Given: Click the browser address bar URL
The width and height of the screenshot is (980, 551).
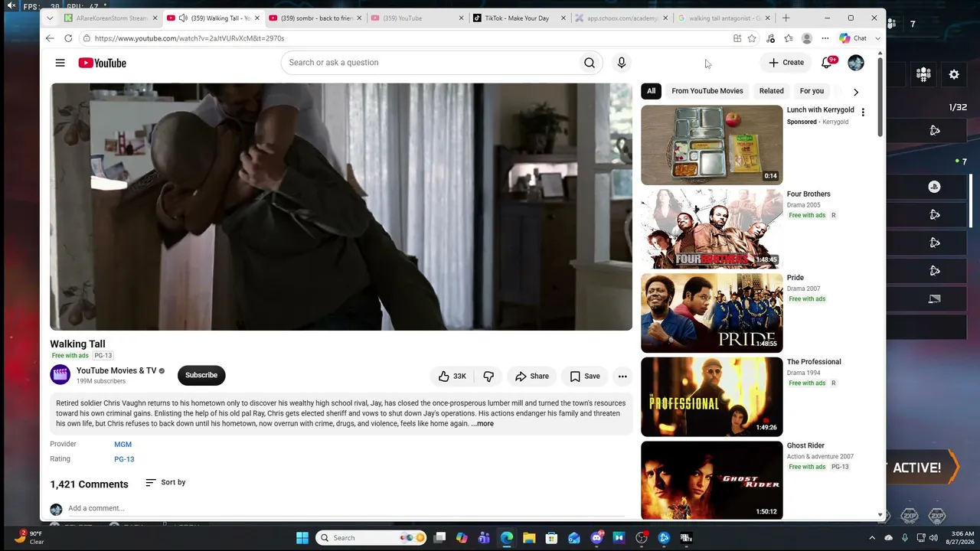Looking at the screenshot, I should coord(190,38).
